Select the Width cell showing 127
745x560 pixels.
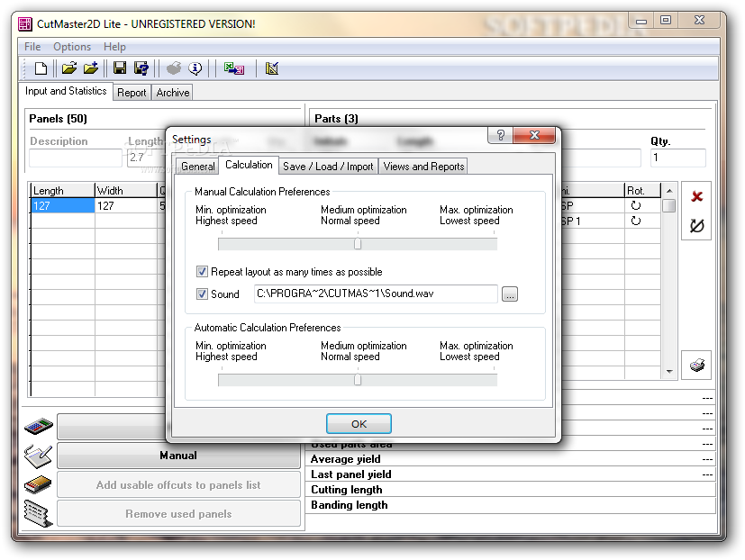coord(126,205)
